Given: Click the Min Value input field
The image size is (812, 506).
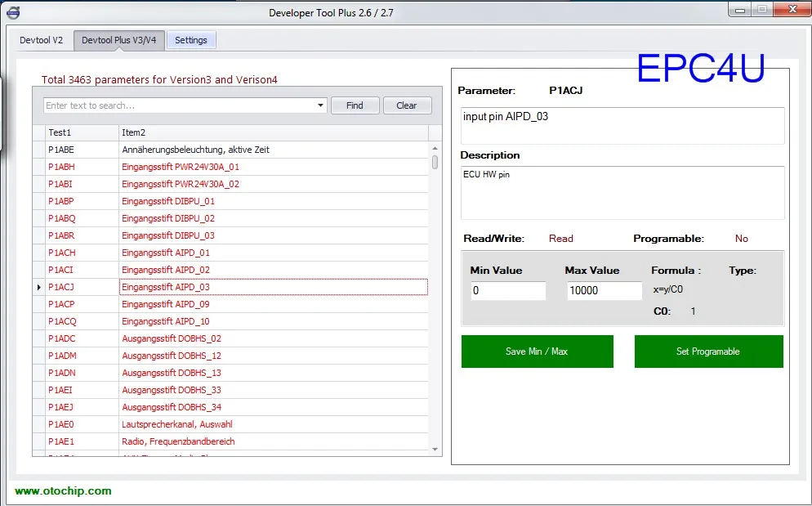Looking at the screenshot, I should pos(508,290).
